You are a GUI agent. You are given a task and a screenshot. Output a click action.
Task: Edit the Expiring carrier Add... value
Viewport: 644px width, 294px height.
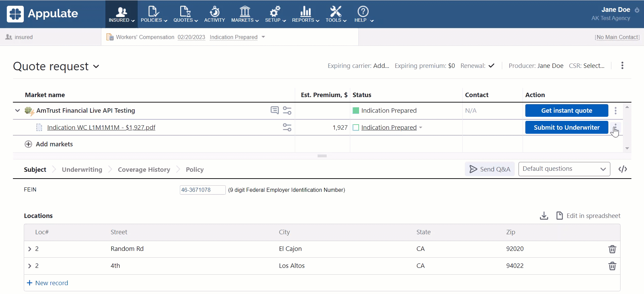[381, 66]
